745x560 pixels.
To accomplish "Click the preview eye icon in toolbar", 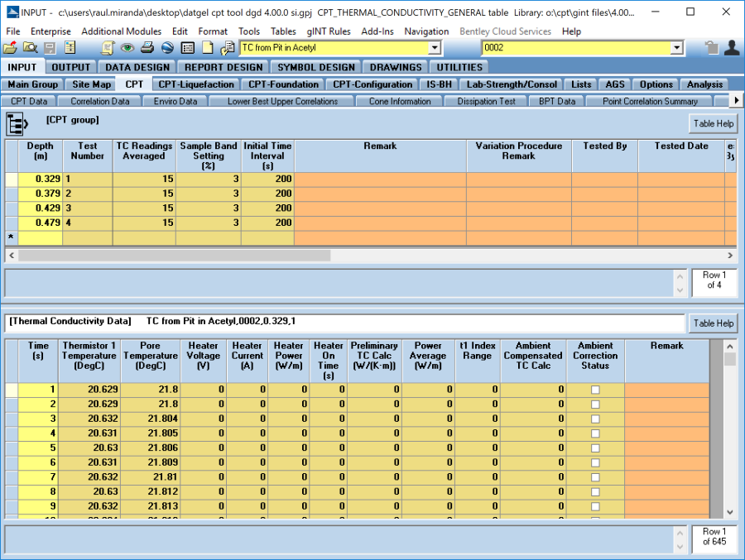I will (129, 48).
